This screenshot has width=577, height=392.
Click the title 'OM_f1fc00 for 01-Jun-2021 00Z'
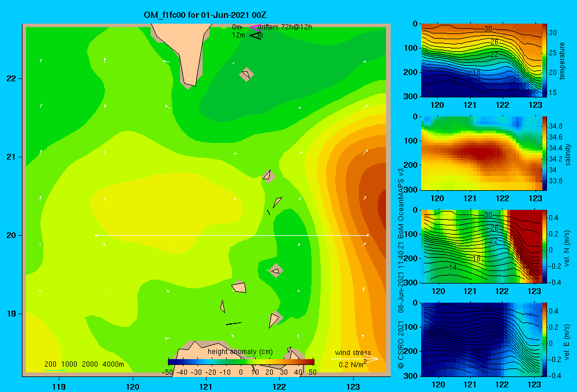[205, 15]
